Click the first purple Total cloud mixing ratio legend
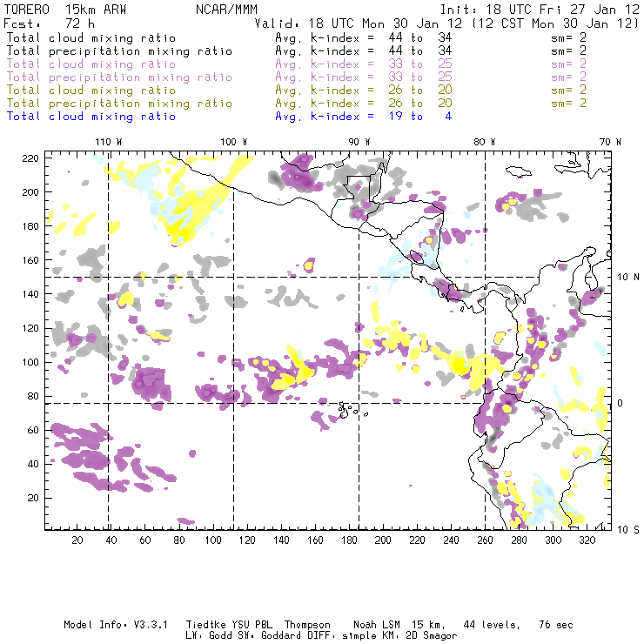Image resolution: width=644 pixels, height=644 pixels. tap(91, 64)
